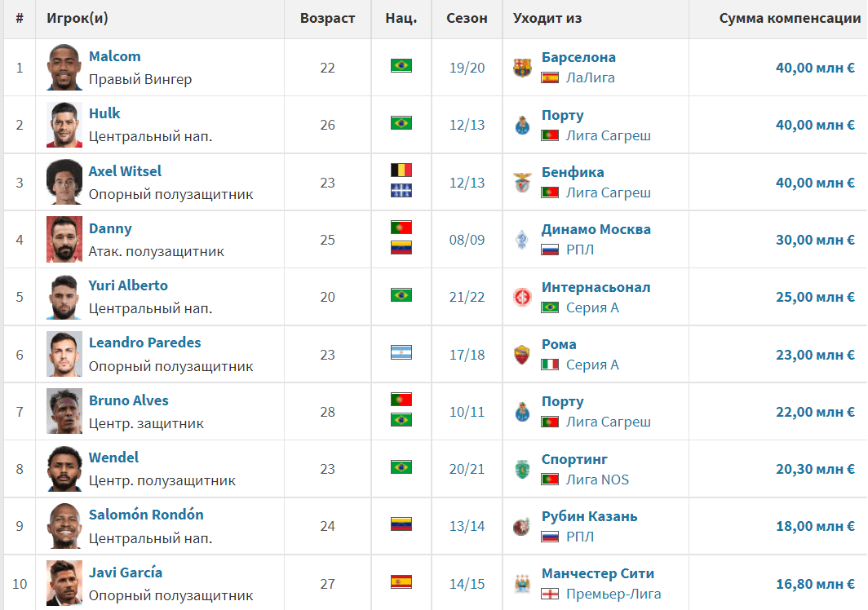Open Malcom player profile link

pos(114,56)
